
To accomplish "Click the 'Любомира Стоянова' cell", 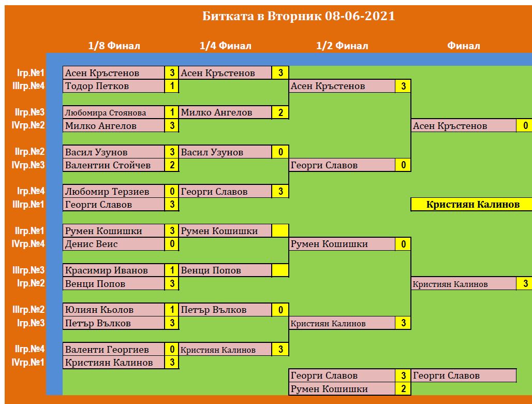I will coord(113,112).
